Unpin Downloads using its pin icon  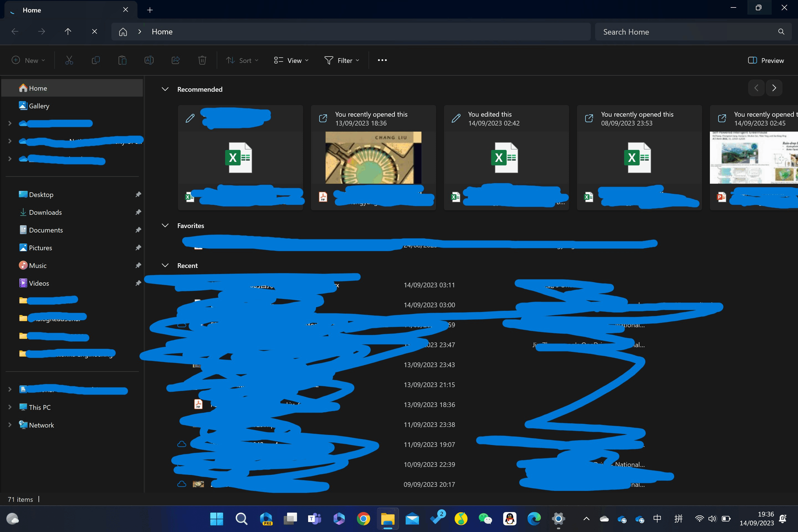(138, 213)
